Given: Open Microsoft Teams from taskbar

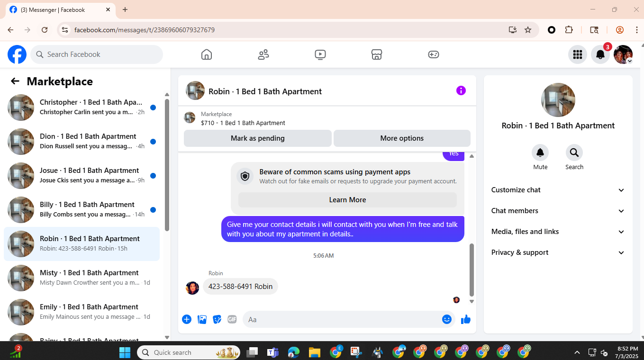Looking at the screenshot, I should pos(273,352).
